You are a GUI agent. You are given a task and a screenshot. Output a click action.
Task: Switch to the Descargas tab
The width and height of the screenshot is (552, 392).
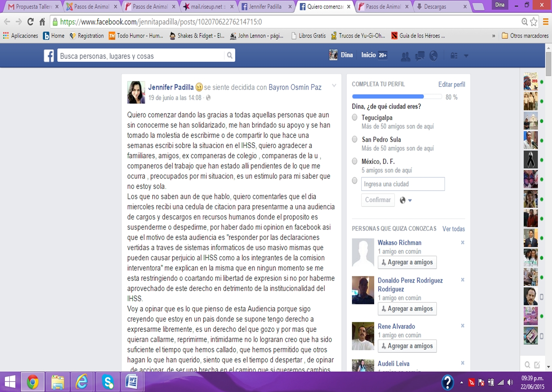click(442, 6)
